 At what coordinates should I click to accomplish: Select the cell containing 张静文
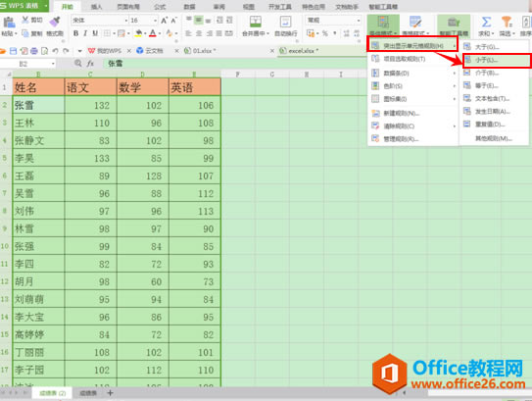38,140
